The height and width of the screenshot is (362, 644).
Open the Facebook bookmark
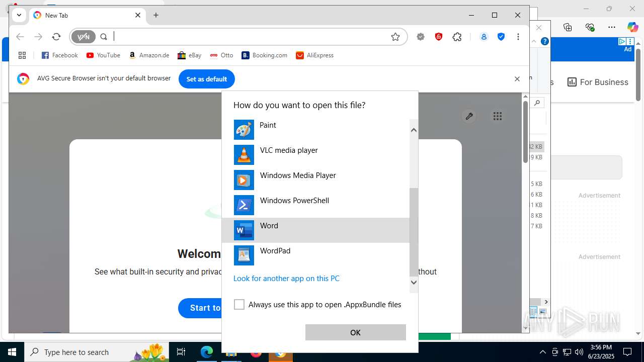point(60,55)
